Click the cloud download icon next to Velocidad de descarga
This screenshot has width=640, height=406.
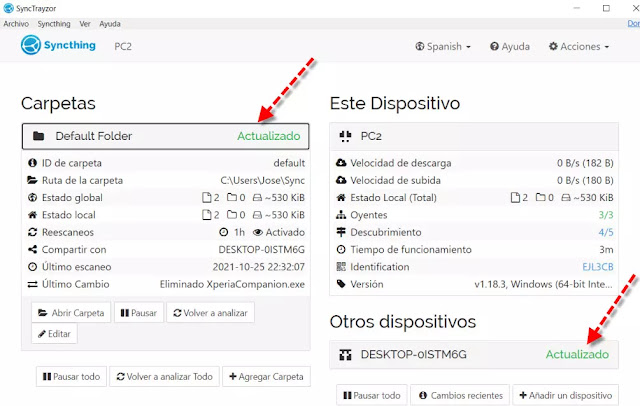click(341, 163)
